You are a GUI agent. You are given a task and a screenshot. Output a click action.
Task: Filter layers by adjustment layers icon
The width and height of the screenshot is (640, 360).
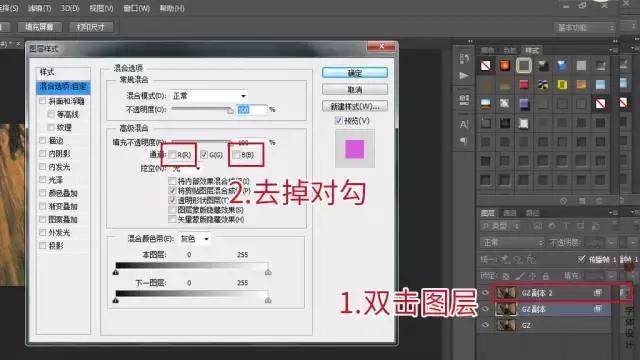click(552, 226)
